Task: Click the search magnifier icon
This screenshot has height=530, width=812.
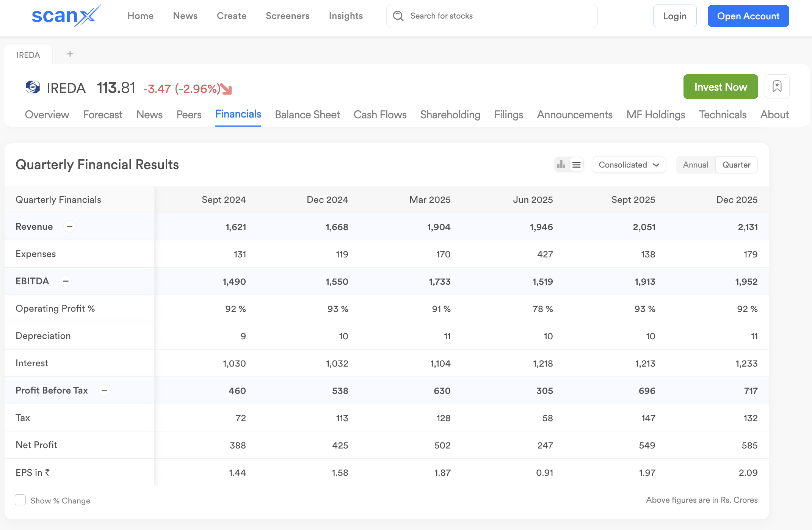Action: point(398,16)
